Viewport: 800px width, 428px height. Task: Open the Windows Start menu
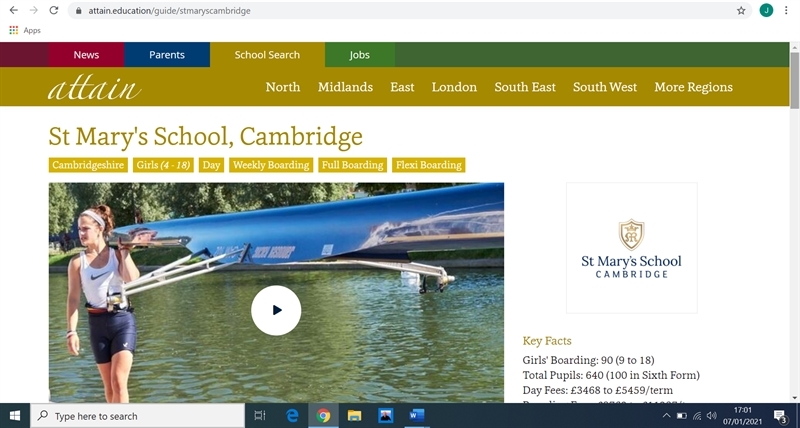coord(15,416)
